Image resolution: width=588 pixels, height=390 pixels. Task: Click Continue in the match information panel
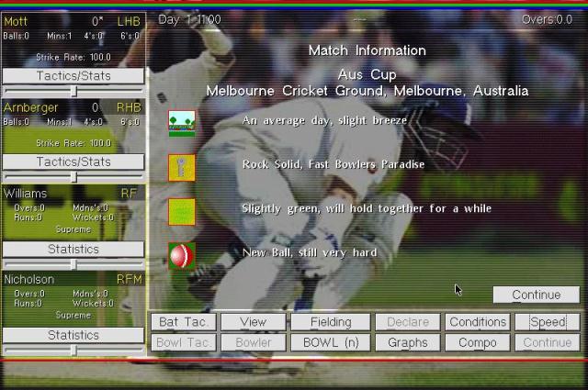tap(536, 295)
